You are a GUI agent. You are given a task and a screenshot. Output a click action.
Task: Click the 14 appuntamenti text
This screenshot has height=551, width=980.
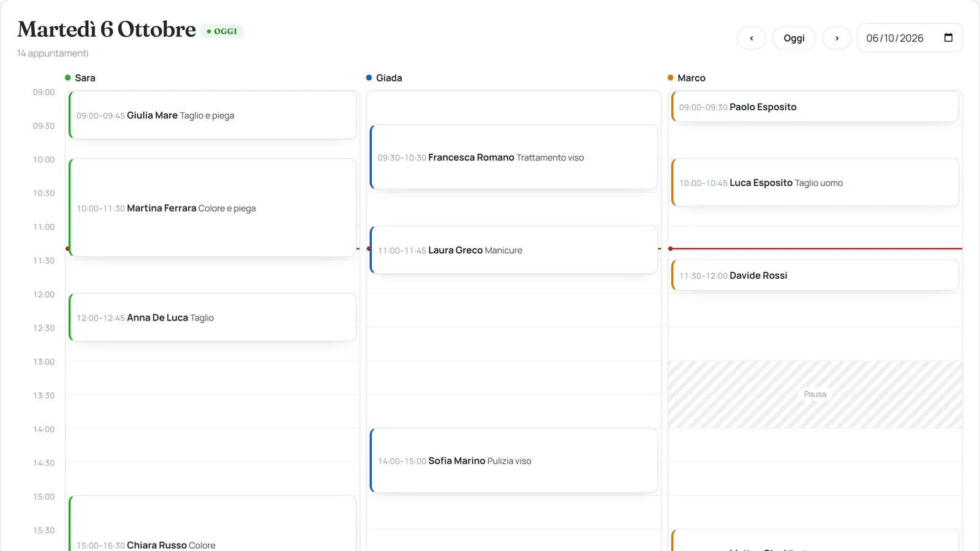pyautogui.click(x=53, y=53)
